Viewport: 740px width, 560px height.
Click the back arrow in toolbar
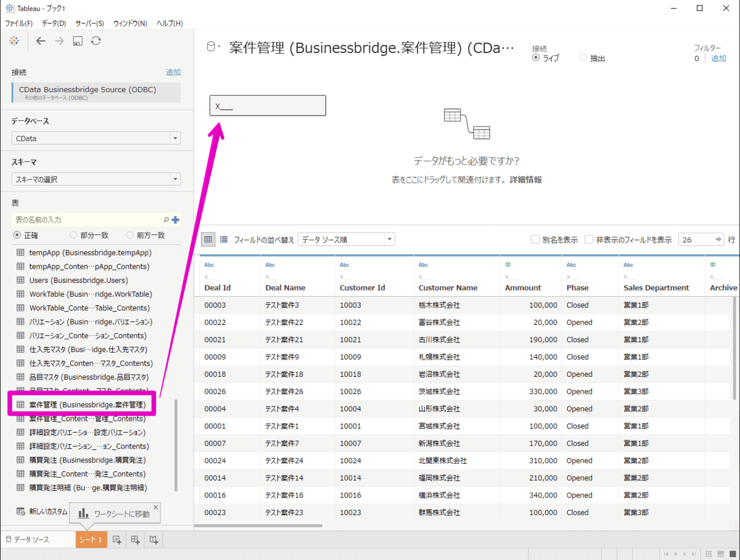click(41, 41)
